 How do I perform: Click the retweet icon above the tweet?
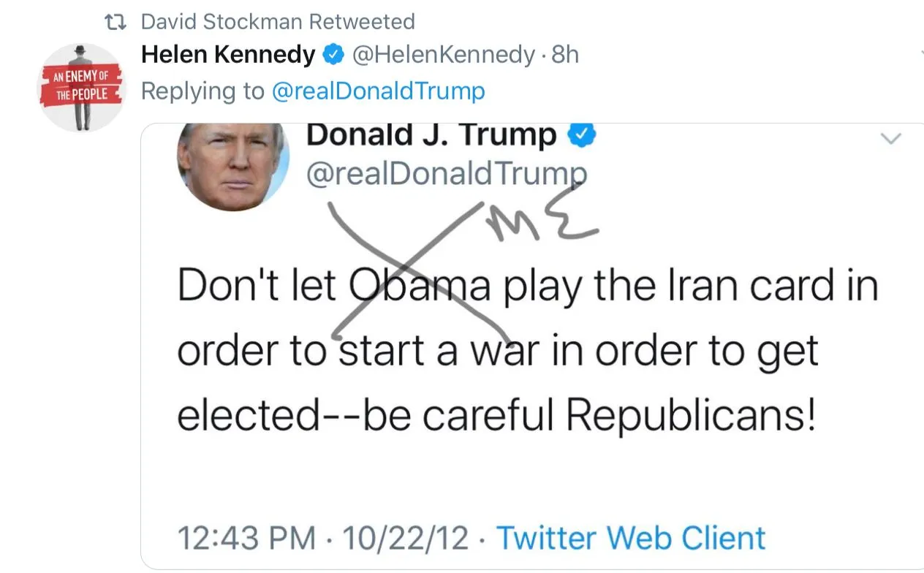click(116, 22)
